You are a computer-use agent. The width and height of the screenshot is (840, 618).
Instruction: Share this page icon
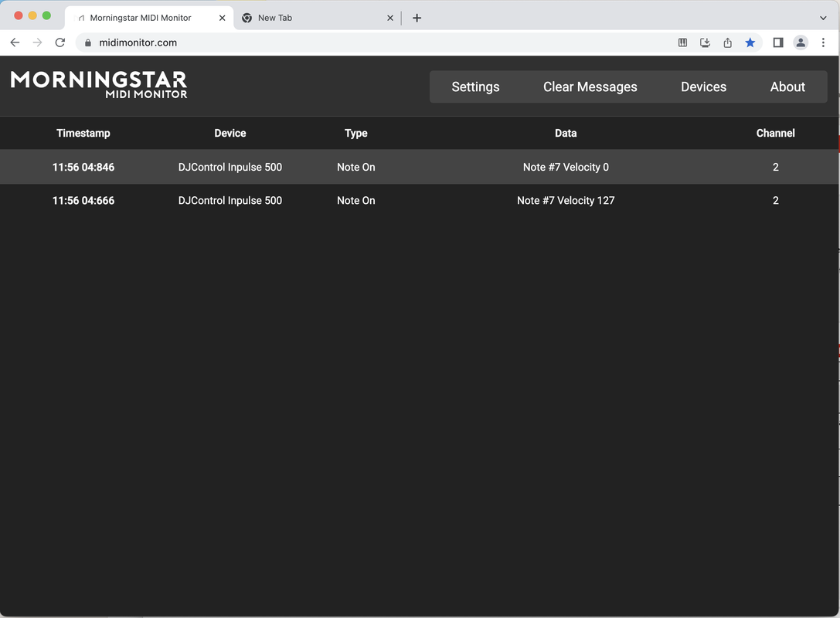[x=727, y=42]
